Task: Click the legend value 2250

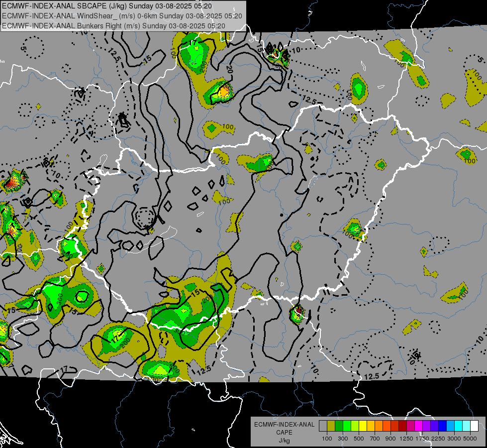Action: pos(438,439)
